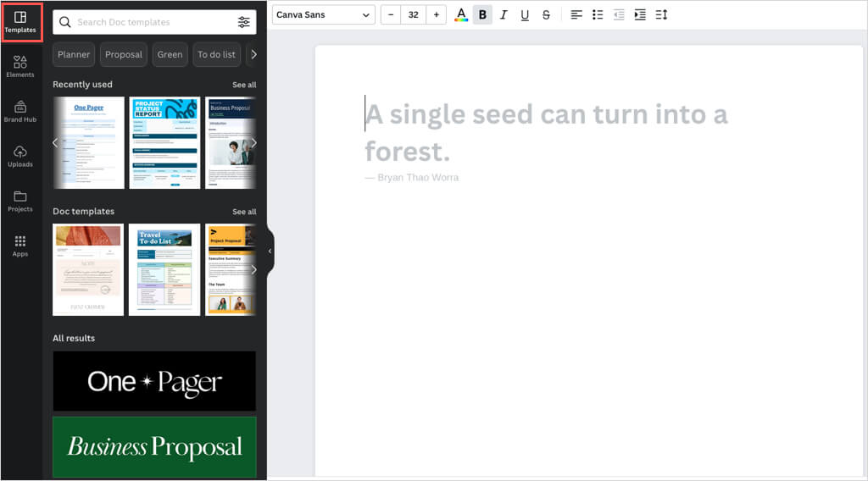The height and width of the screenshot is (481, 868).
Task: Click the template search filter icon
Action: (x=244, y=22)
